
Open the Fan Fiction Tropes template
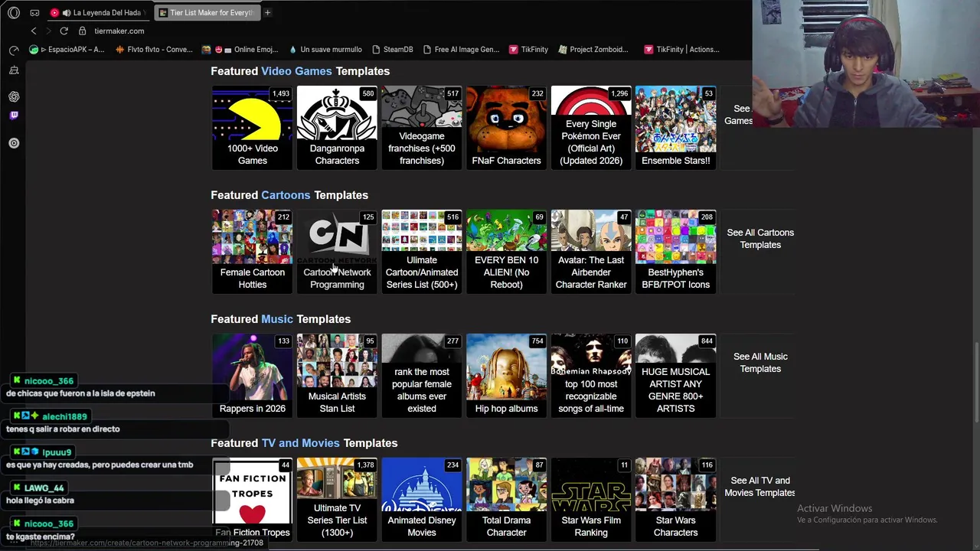coord(252,500)
